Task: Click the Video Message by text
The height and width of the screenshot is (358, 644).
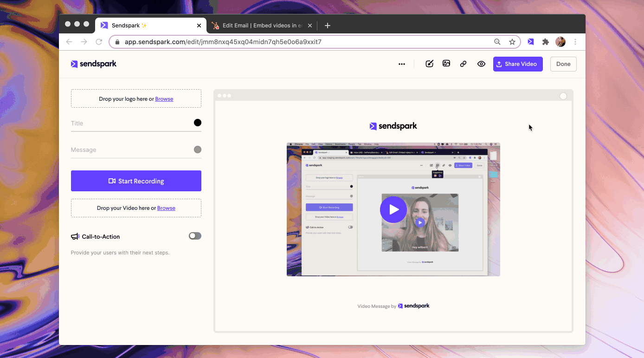Action: click(377, 306)
